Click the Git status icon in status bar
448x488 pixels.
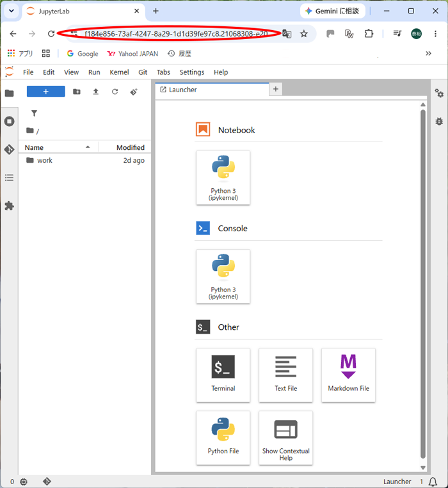[x=47, y=482]
